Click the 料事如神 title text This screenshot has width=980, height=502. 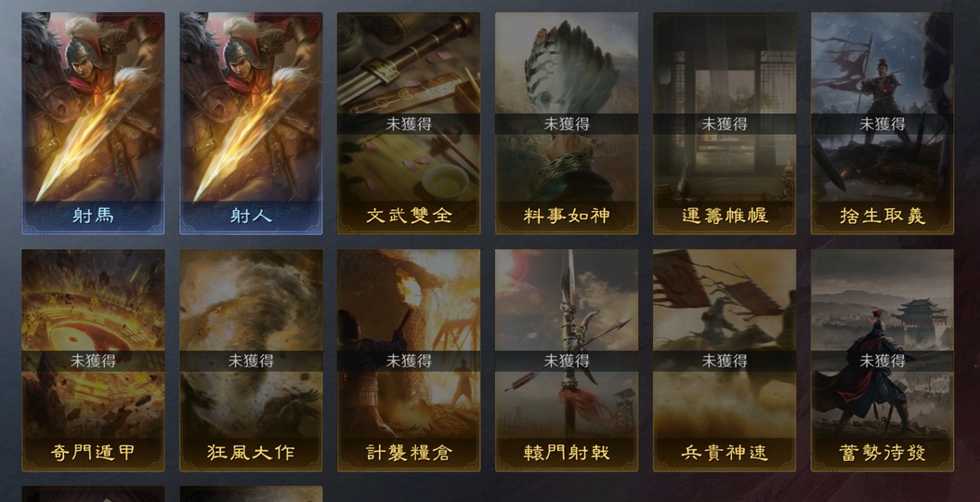pos(567,216)
